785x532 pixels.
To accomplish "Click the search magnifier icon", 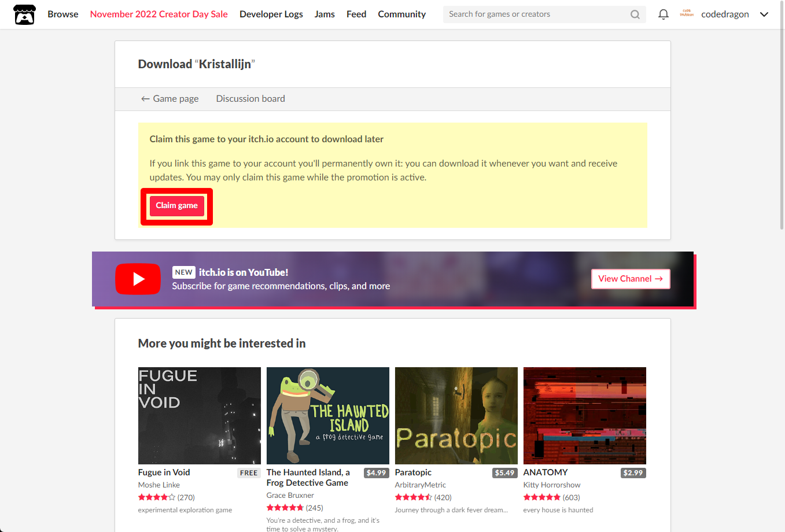I will click(635, 14).
